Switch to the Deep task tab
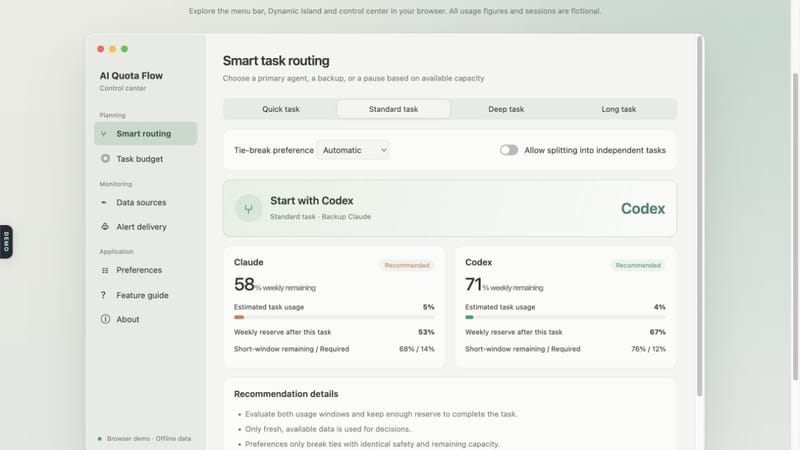This screenshot has width=800, height=450. [x=506, y=109]
